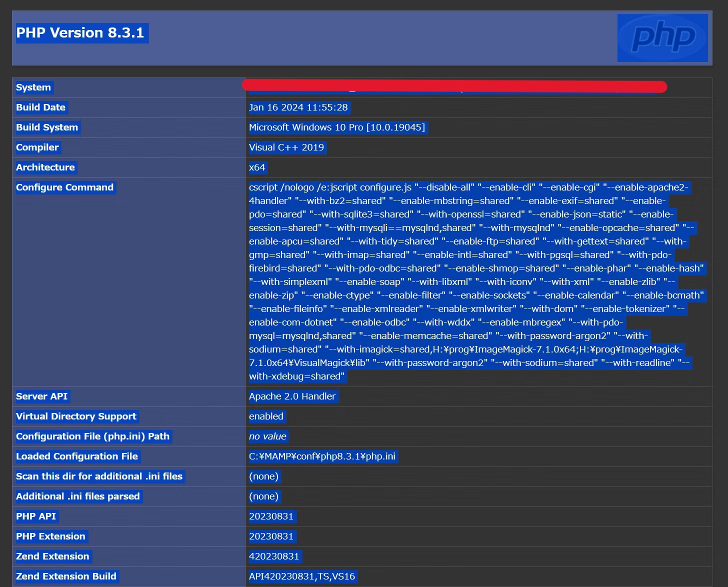Select the Configure Command label
This screenshot has height=587, width=728.
click(x=64, y=187)
